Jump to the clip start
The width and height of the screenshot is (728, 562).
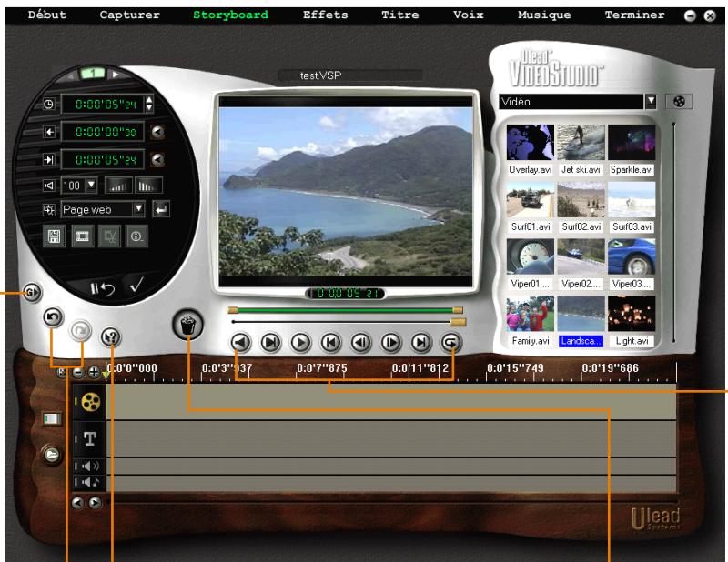tap(330, 343)
